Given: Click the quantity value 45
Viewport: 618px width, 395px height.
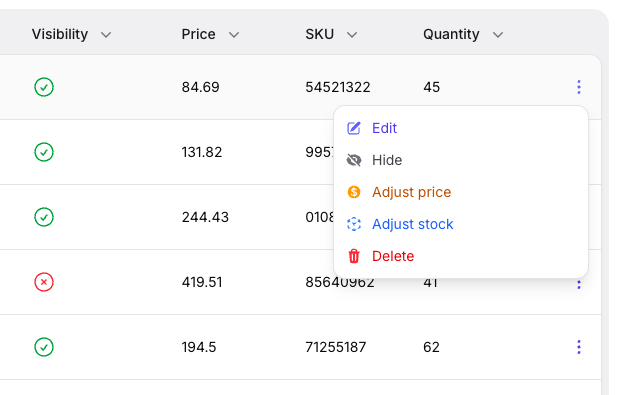Looking at the screenshot, I should pyautogui.click(x=431, y=87).
